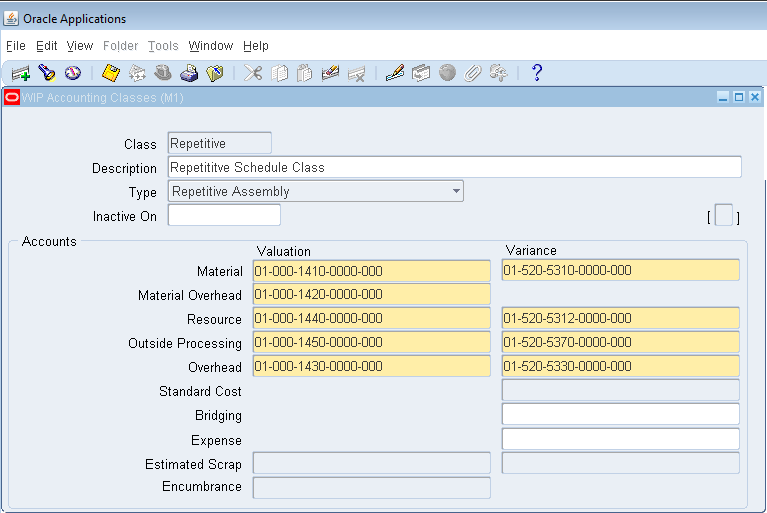Click the Estimated Scrap variance field
Image resolution: width=767 pixels, height=513 pixels.
(x=621, y=463)
